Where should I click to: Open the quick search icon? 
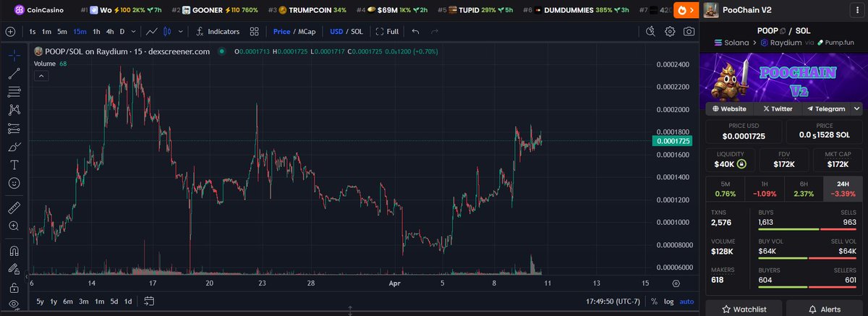click(651, 32)
